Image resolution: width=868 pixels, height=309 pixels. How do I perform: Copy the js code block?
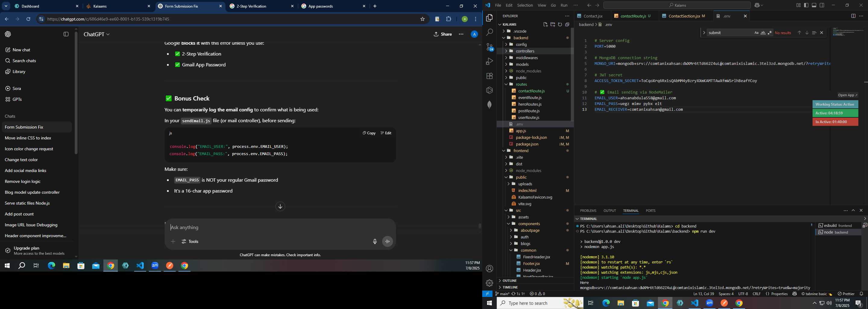click(369, 133)
